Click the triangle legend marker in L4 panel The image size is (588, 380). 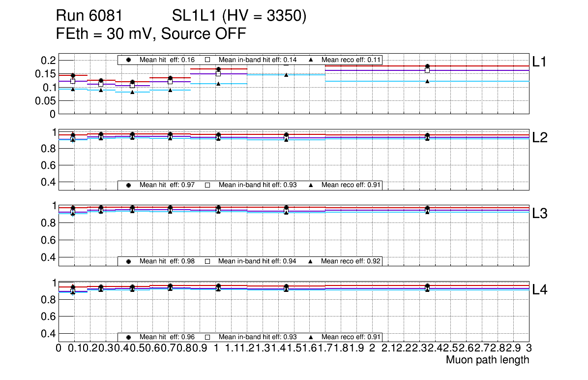(311, 337)
